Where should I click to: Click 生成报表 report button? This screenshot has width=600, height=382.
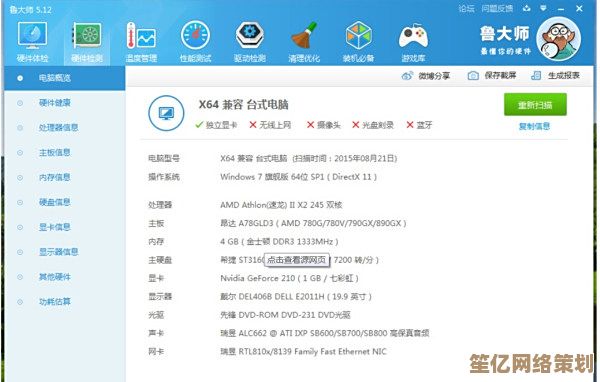[555, 75]
